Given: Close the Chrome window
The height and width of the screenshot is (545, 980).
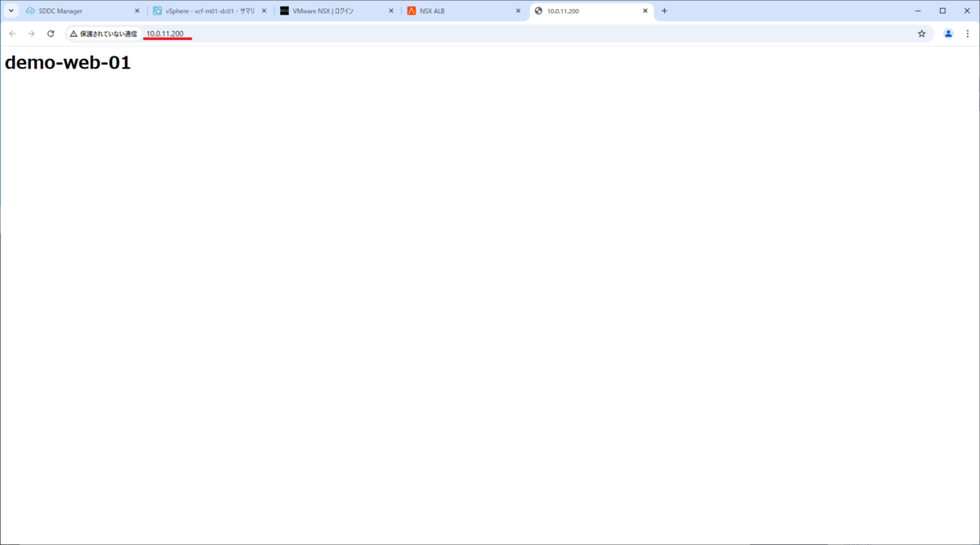Looking at the screenshot, I should 965,11.
